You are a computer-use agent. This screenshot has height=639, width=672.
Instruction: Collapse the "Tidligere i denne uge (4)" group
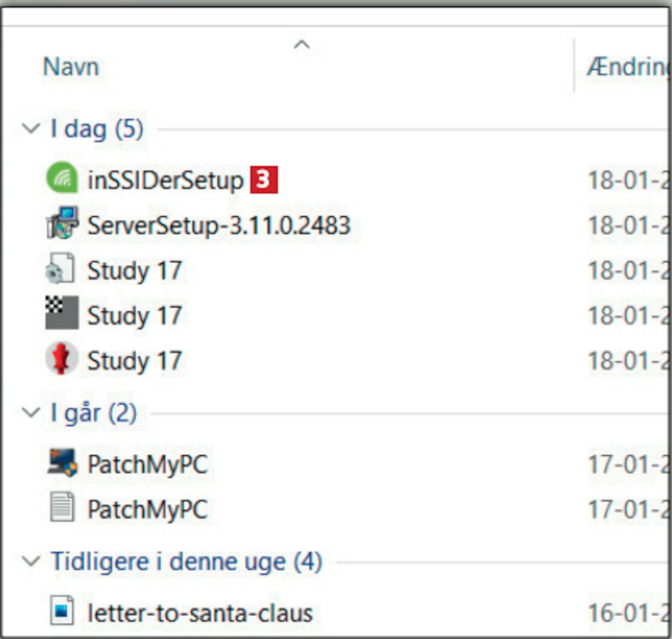point(31,561)
